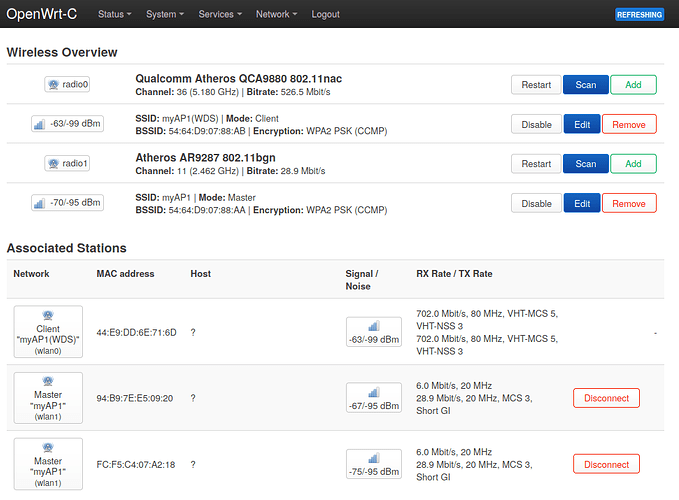Screen dimensions: 679x500
Task: Click the -63/-99 dBm signal indicator in stations table
Action: [x=374, y=332]
